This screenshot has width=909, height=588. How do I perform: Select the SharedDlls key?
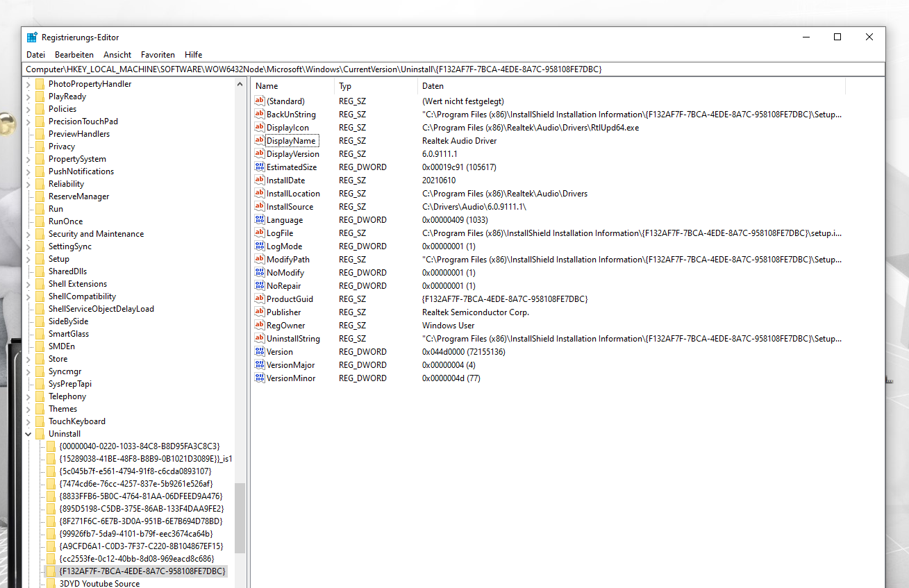point(67,271)
